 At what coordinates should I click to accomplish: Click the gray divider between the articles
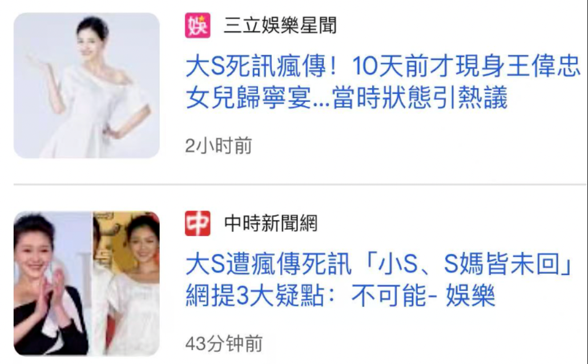coord(300,184)
